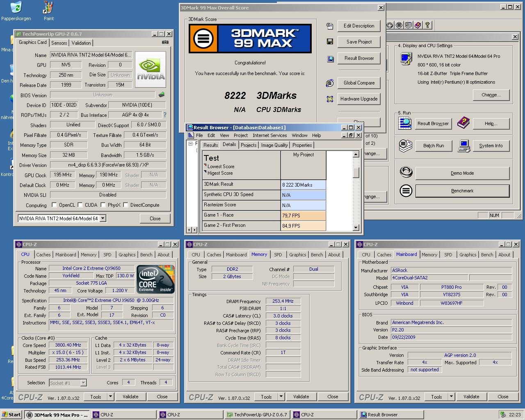Open the Internet Services menu in Result Browser
Viewport: 525px width, 420px height.
[x=269, y=135]
